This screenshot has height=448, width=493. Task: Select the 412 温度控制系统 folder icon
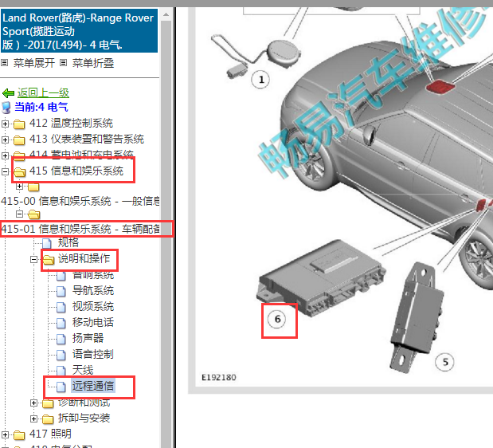pos(19,124)
